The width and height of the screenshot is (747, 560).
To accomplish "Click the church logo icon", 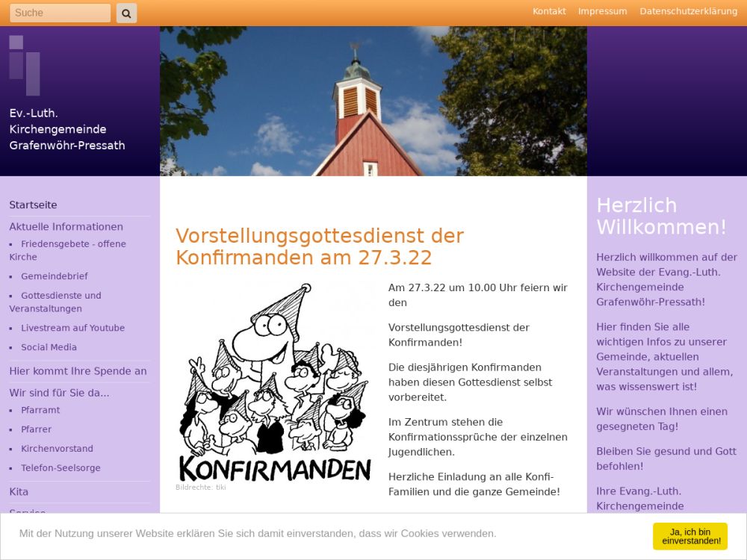I will pos(25,65).
